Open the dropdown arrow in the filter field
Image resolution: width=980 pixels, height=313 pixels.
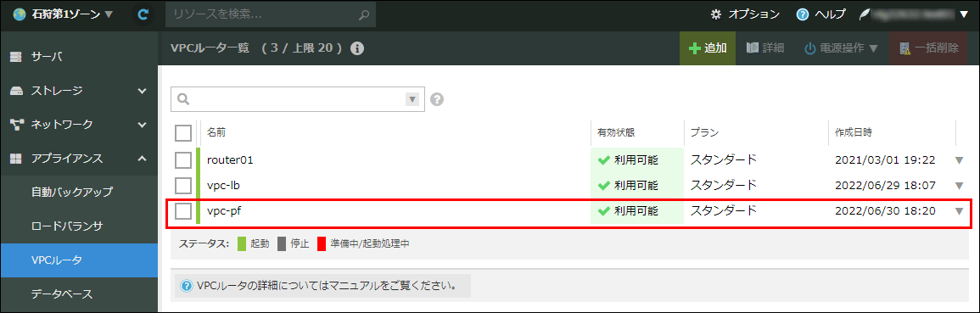412,99
